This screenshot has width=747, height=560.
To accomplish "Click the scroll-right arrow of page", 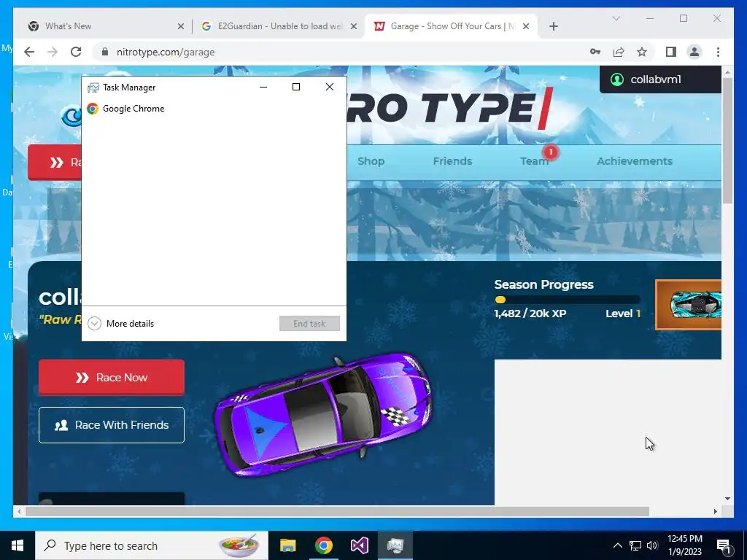I will (x=716, y=511).
